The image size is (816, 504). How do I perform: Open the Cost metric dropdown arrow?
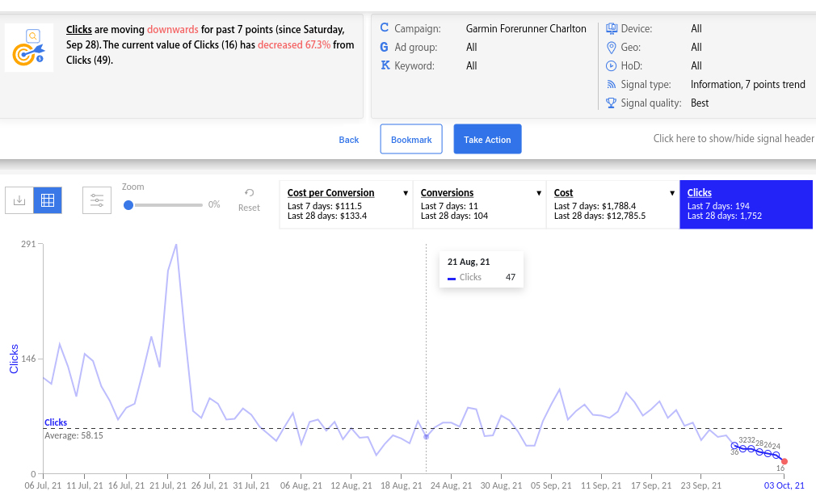pos(672,193)
